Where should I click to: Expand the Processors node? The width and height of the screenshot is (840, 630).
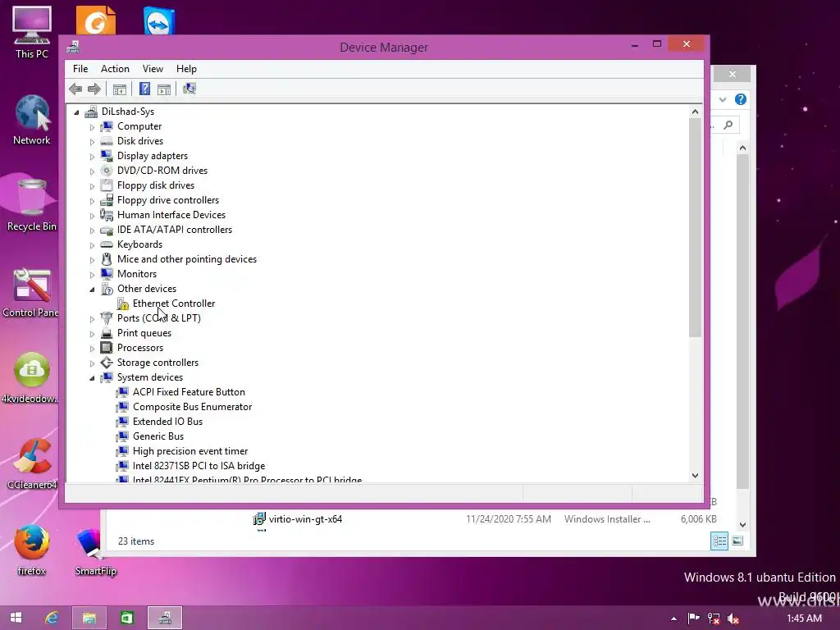(92, 348)
